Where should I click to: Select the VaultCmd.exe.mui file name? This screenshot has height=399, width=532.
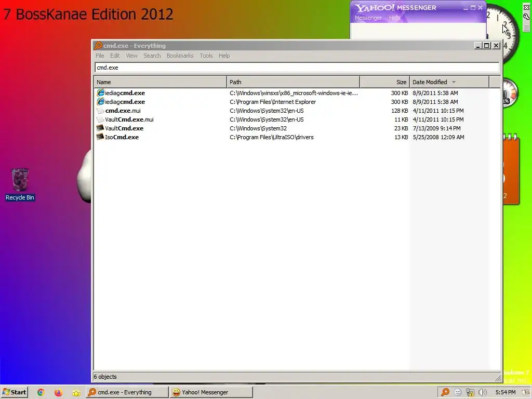tap(129, 119)
